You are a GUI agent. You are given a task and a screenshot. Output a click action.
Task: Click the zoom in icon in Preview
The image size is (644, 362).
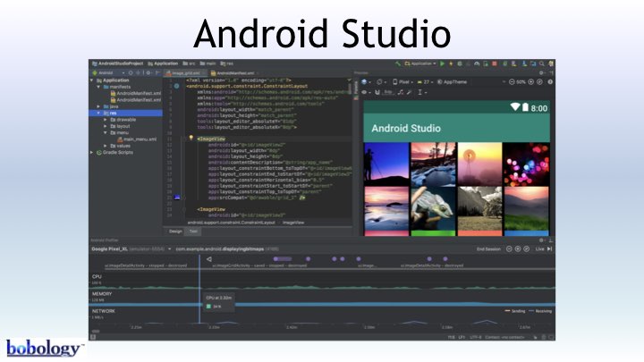(x=531, y=81)
